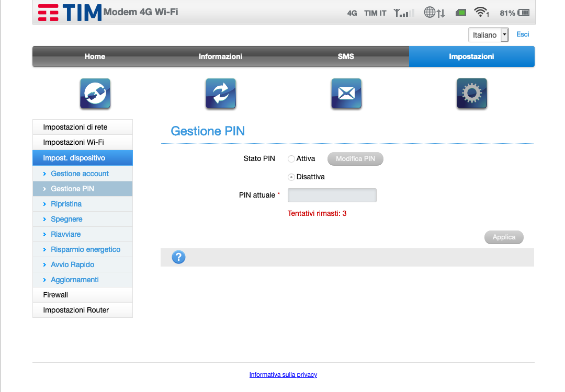Screen dimensions: 565x392
Task: Click the Modifica PIN button
Action: click(355, 159)
